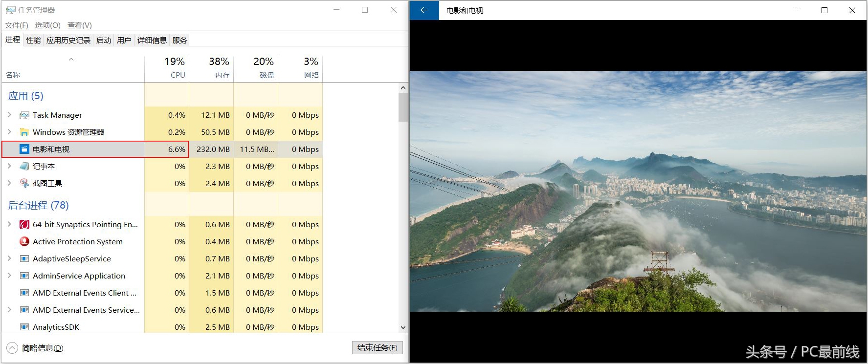
Task: Open the 选项(O) menu
Action: pyautogui.click(x=47, y=25)
